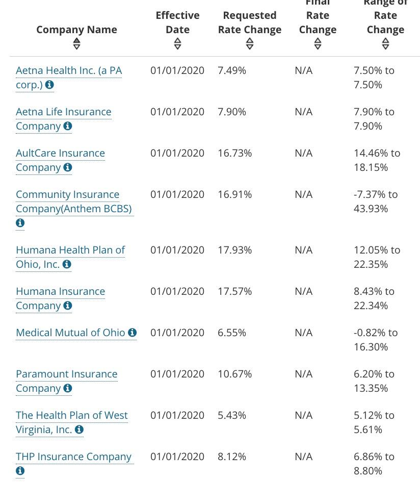
Task: Click info icon for Humana Health Plan of Ohio
Action: (x=67, y=264)
